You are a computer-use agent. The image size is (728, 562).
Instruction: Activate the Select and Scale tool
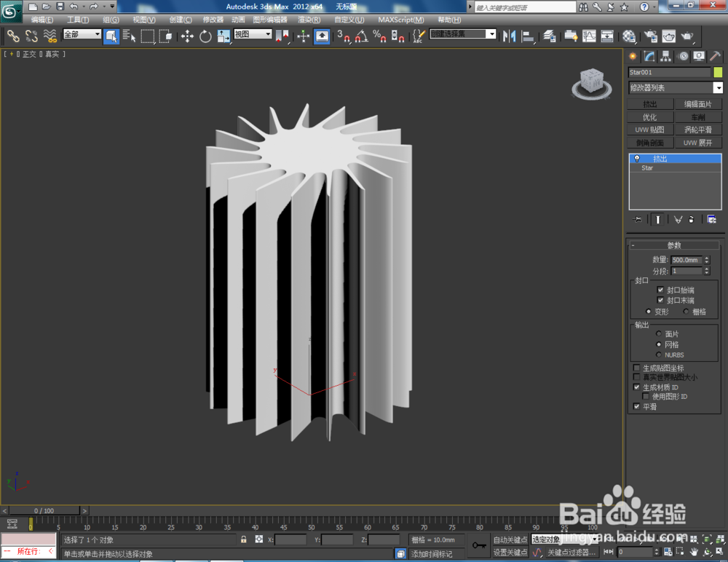(223, 36)
